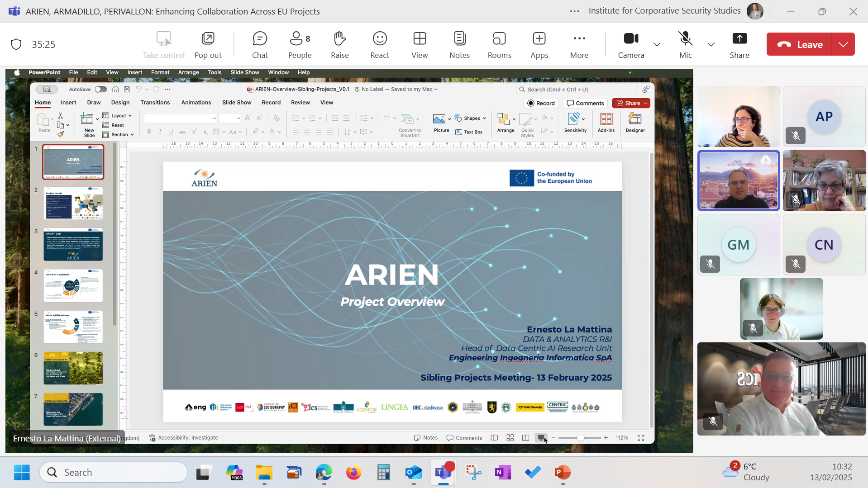Image resolution: width=868 pixels, height=488 pixels.
Task: Open the View menu in Teams
Action: [419, 44]
